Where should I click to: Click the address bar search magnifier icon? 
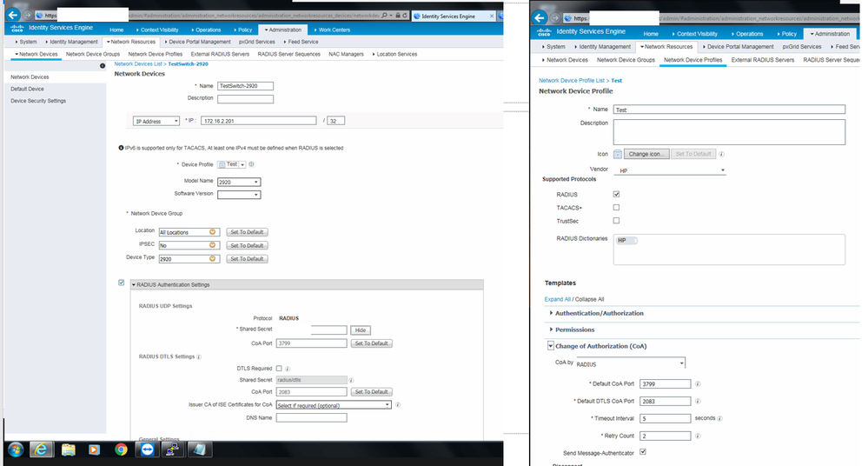click(x=384, y=16)
